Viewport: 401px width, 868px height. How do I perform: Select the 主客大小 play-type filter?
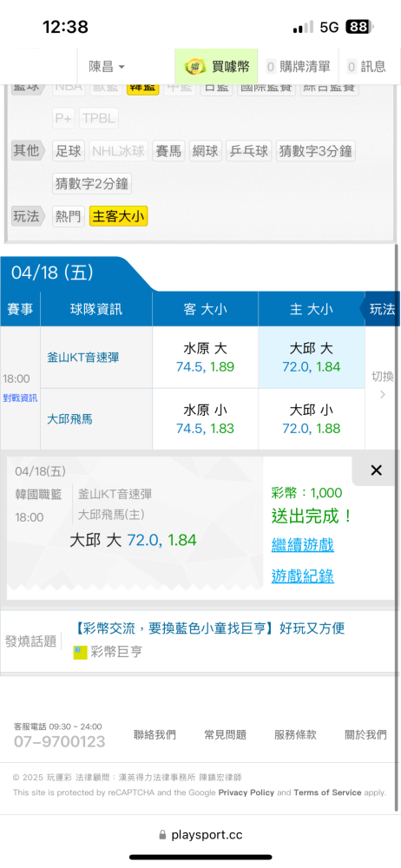(x=119, y=216)
